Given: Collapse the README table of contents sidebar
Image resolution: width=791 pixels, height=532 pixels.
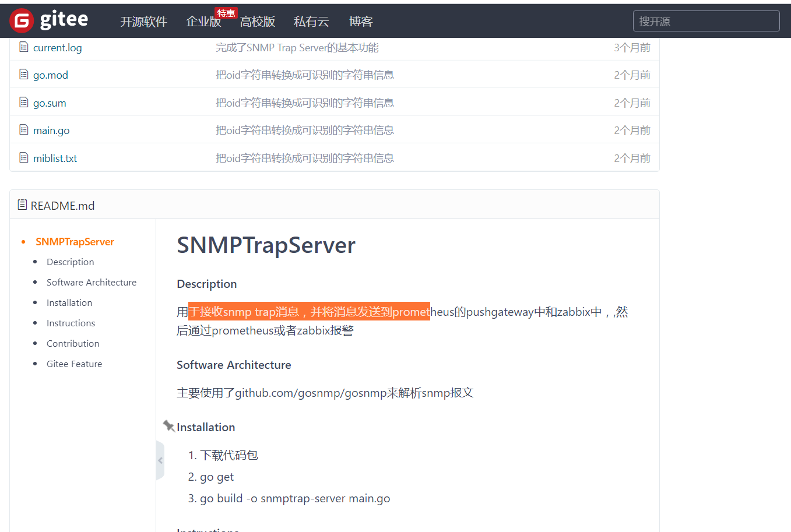Looking at the screenshot, I should [x=160, y=460].
